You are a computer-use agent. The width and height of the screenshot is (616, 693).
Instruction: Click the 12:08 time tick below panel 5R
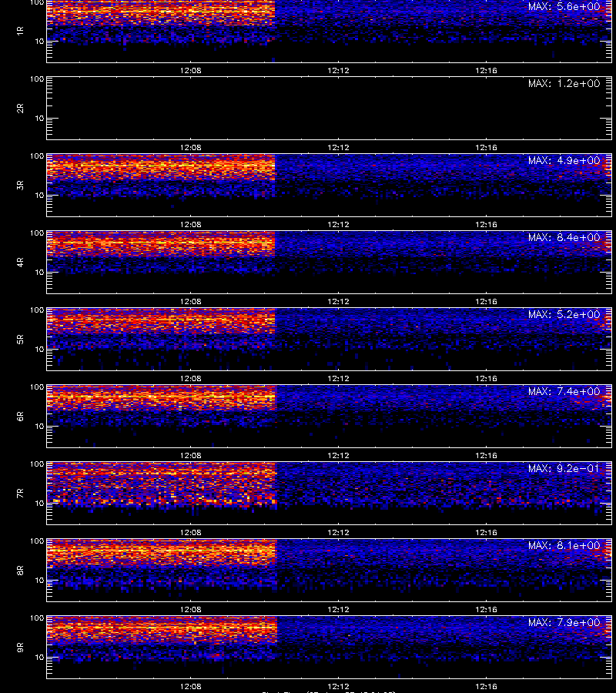click(x=190, y=378)
